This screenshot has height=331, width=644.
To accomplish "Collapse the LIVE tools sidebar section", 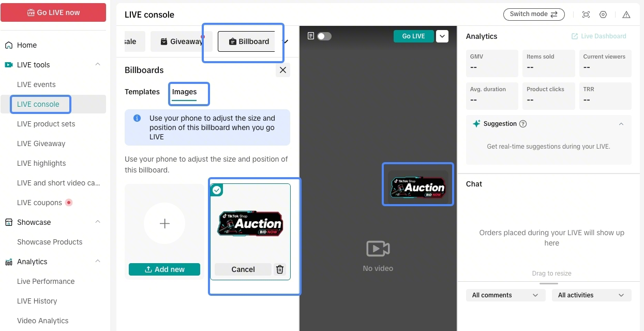I will pyautogui.click(x=98, y=65).
